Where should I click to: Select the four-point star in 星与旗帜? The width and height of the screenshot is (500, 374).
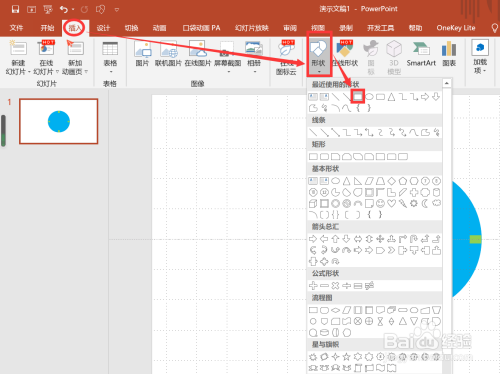(x=335, y=357)
